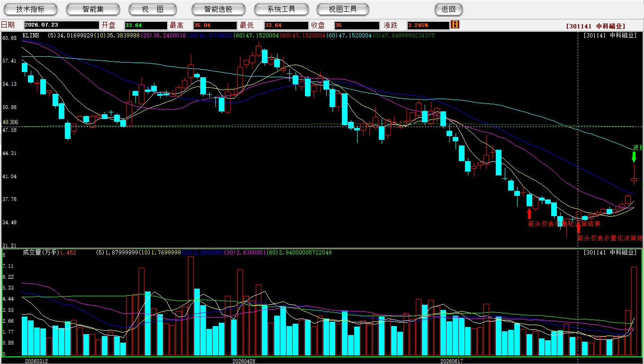Viewport: 644px width, 364px height.
Task: Click the 60.68 price axis label
Action: pyautogui.click(x=9, y=38)
